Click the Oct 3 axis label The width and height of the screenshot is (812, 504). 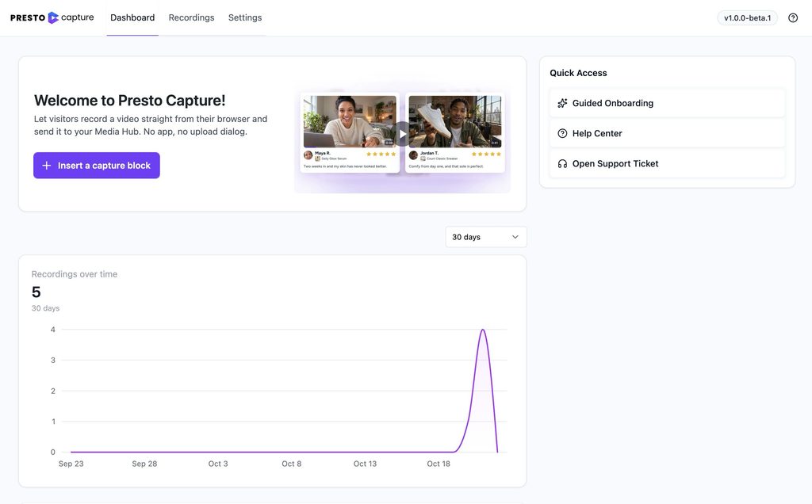point(218,464)
